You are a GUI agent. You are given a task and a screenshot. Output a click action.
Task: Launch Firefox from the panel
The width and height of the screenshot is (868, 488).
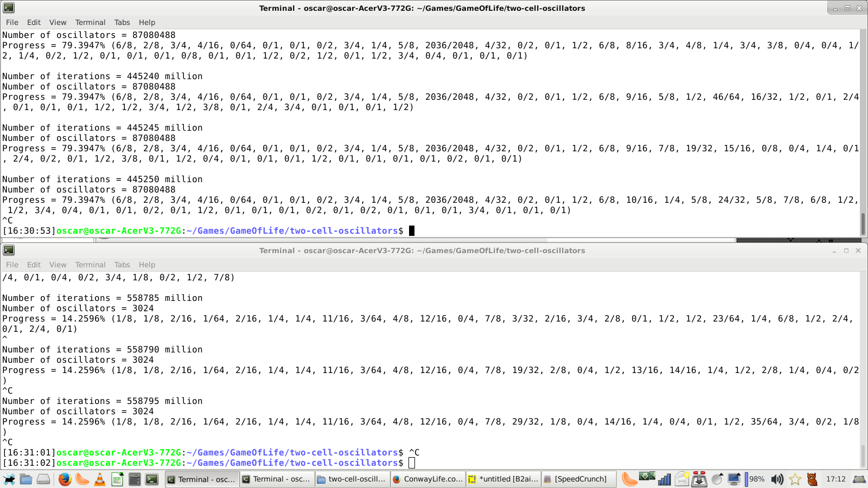coord(65,479)
